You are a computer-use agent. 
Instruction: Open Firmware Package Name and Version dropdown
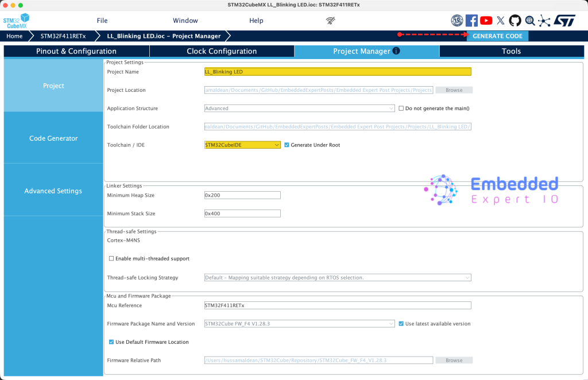pos(299,324)
